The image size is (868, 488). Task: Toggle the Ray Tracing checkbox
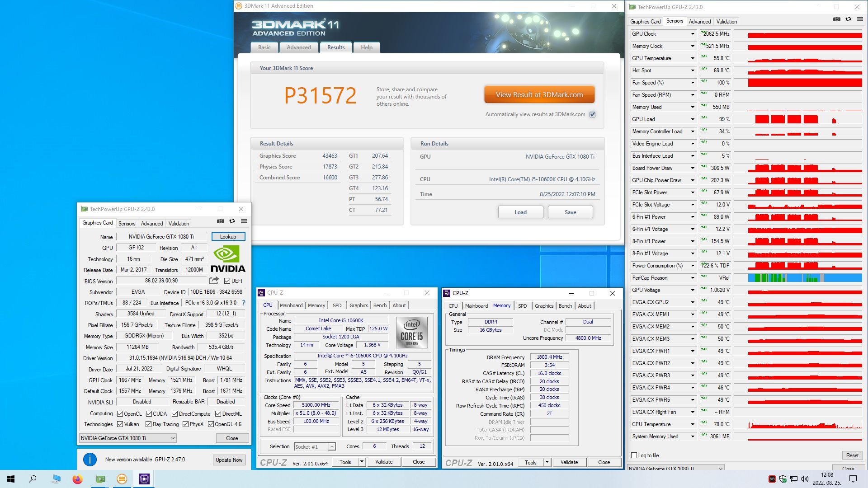click(148, 424)
